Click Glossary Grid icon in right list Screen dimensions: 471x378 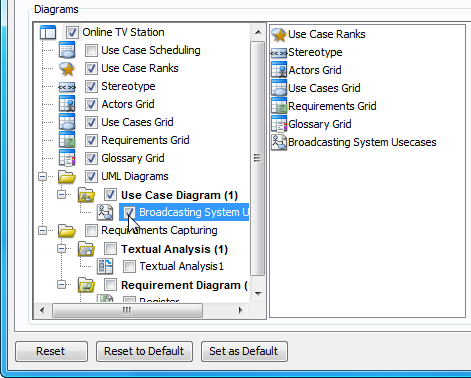[279, 124]
